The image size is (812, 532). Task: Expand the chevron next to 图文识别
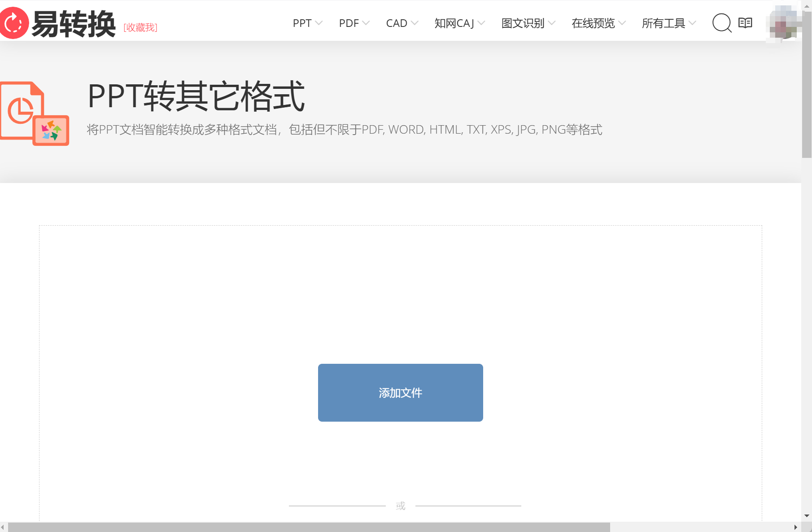pyautogui.click(x=552, y=23)
